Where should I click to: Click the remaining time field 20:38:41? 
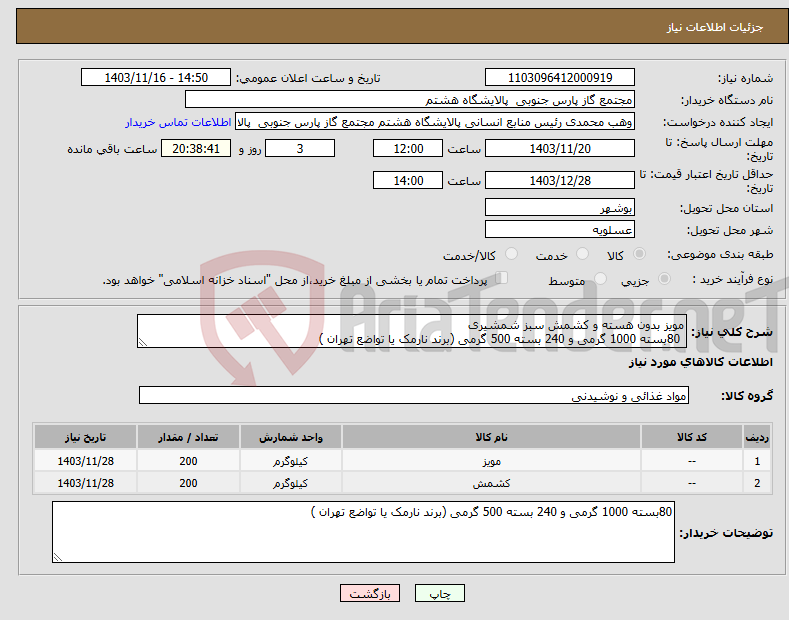click(x=196, y=148)
